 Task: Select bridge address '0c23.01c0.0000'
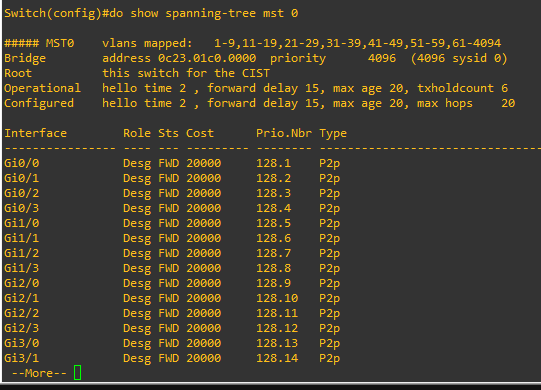click(207, 58)
